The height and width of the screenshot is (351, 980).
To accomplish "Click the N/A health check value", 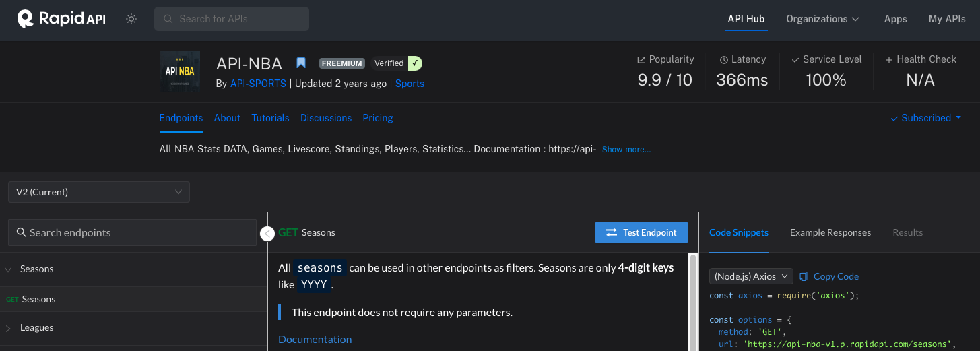I will coord(920,80).
